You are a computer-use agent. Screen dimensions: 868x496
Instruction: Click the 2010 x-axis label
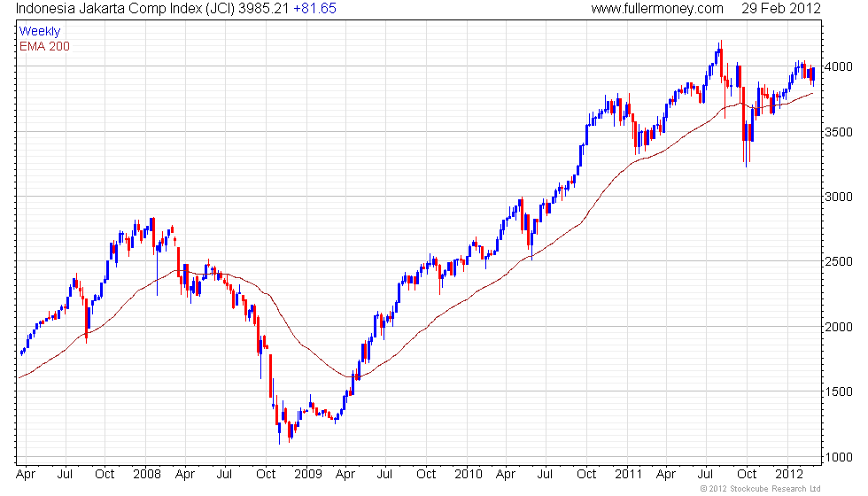tap(469, 474)
